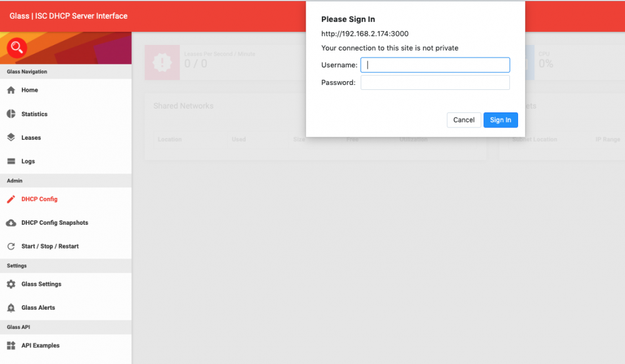Click the Start / Stop / Restart refresh icon
Image resolution: width=625 pixels, height=364 pixels.
(11, 246)
